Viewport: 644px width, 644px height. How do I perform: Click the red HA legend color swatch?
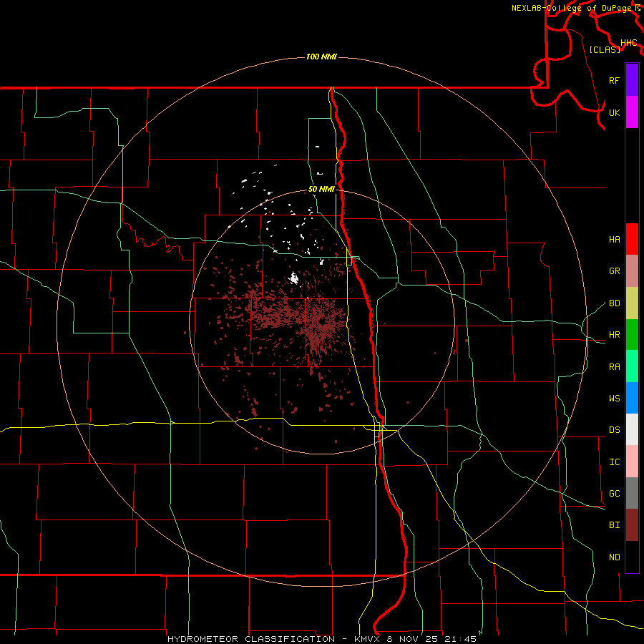click(632, 239)
